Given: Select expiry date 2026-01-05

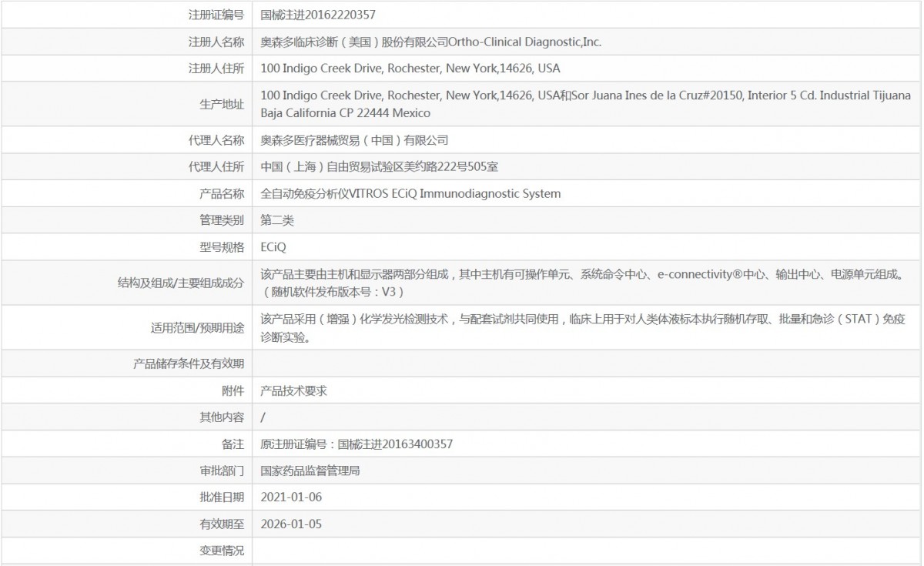Looking at the screenshot, I should point(292,524).
